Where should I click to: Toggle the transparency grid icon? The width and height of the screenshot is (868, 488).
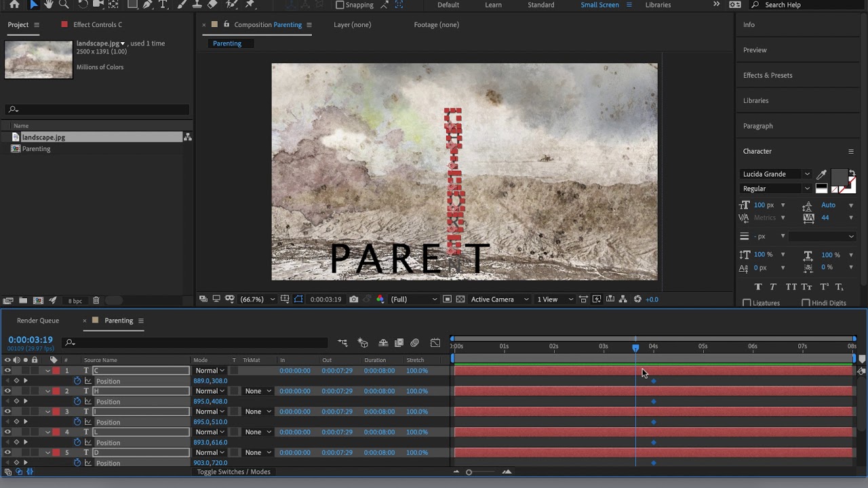click(460, 300)
